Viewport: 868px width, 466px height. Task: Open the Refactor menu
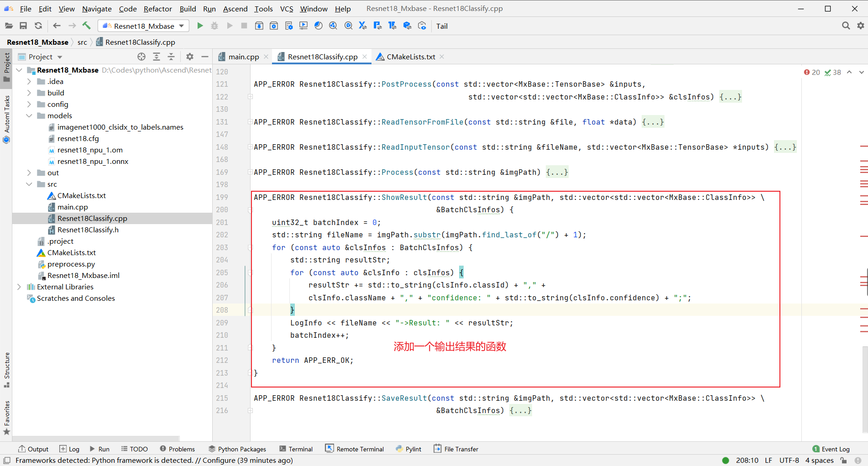click(x=157, y=9)
